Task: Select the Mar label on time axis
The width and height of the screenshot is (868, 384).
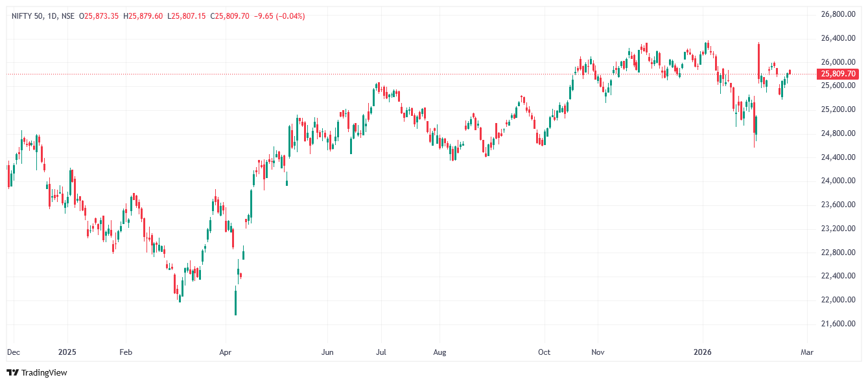Action: point(806,352)
